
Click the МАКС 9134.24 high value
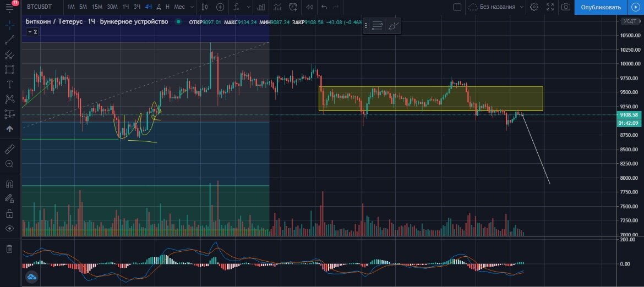(241, 22)
